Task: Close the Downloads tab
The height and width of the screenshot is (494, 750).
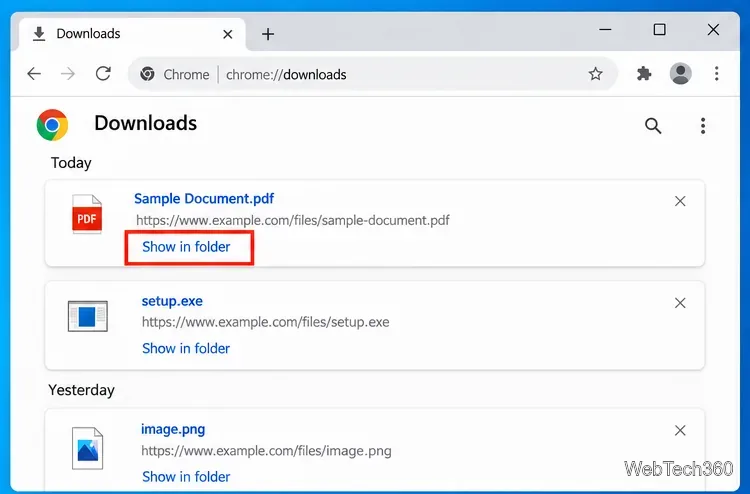Action: [228, 34]
